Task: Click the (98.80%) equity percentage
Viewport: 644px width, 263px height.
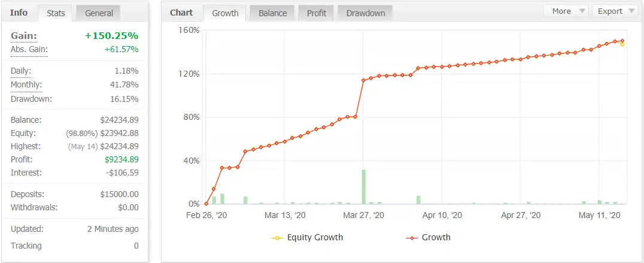Action: coord(81,134)
